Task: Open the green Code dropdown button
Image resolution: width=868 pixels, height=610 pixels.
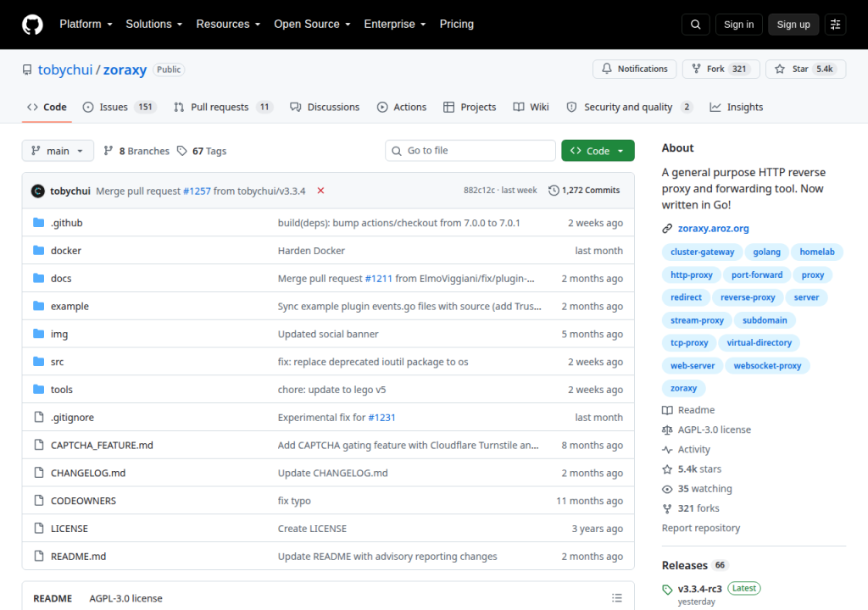Action: pyautogui.click(x=598, y=151)
